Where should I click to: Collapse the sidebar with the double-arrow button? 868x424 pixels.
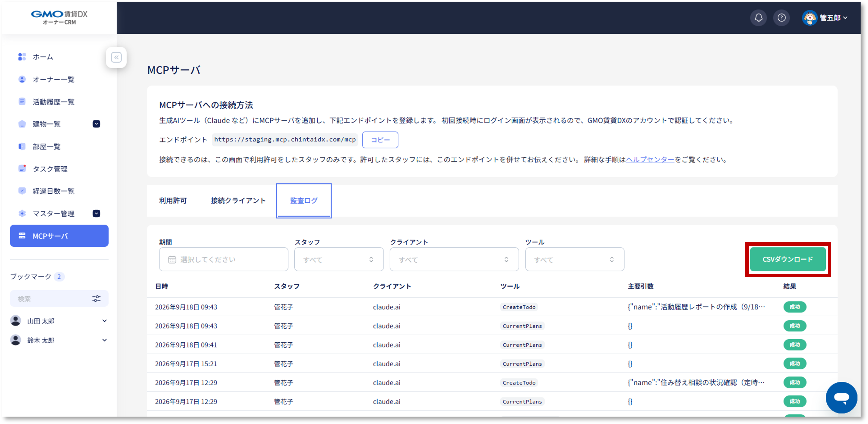(116, 57)
